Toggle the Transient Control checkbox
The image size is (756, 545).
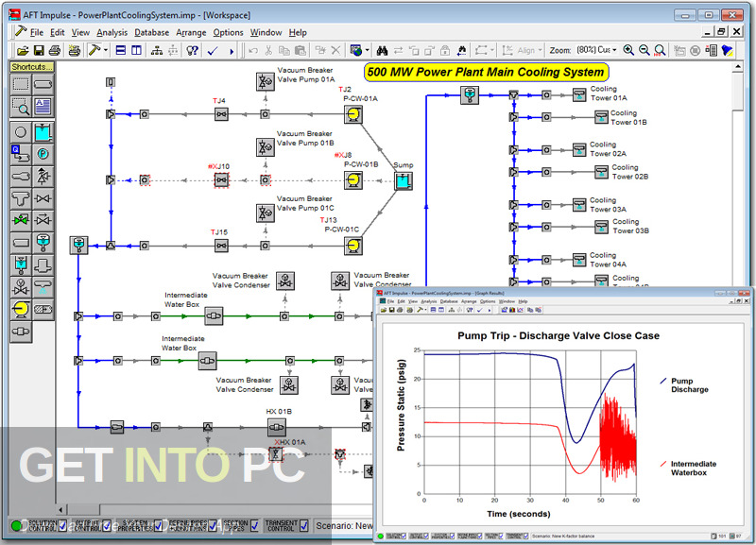pyautogui.click(x=303, y=526)
